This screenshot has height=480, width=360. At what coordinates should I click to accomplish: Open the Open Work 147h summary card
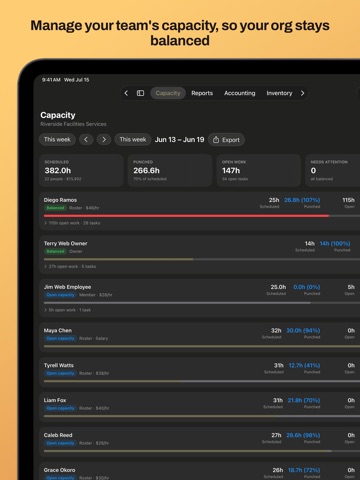(x=259, y=170)
